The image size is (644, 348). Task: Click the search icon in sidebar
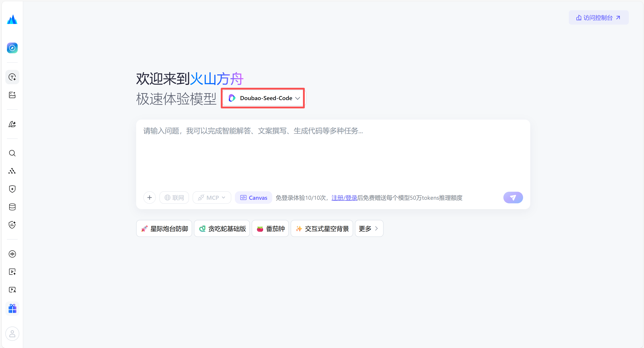(12, 153)
